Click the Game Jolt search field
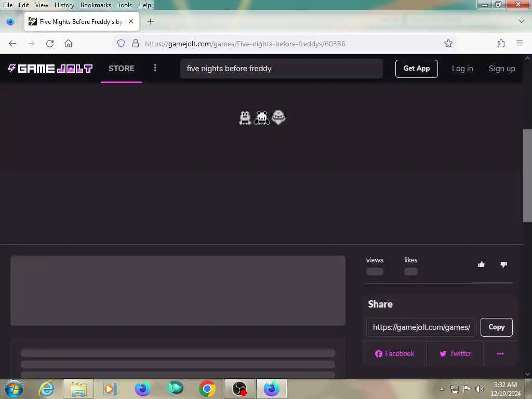This screenshot has height=399, width=532. (282, 69)
